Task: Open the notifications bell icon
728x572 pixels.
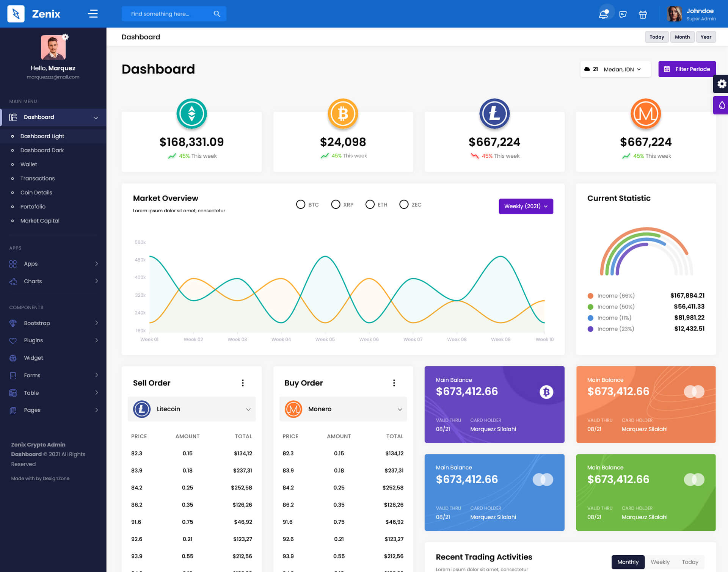Action: click(603, 14)
